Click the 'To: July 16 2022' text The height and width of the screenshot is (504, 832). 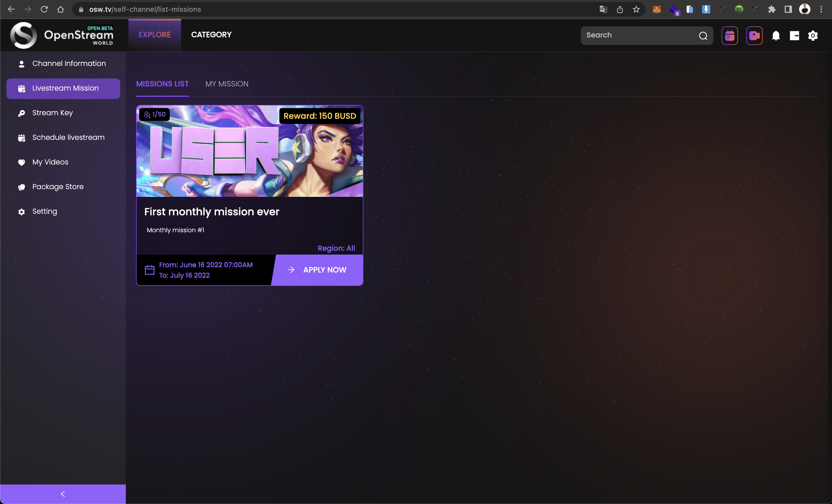pos(184,275)
